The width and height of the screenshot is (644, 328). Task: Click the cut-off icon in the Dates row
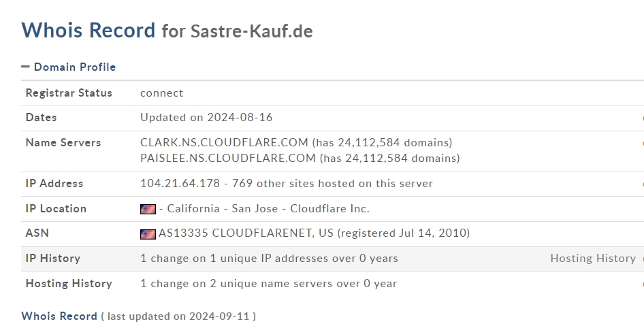tap(642, 118)
